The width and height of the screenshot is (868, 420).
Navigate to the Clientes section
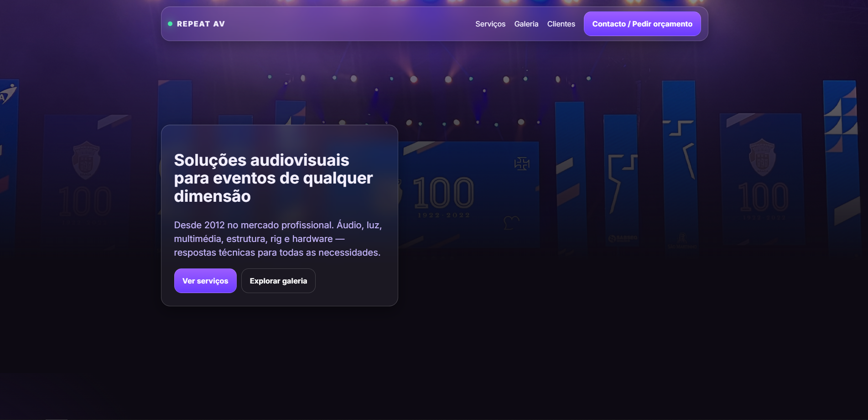pos(561,24)
